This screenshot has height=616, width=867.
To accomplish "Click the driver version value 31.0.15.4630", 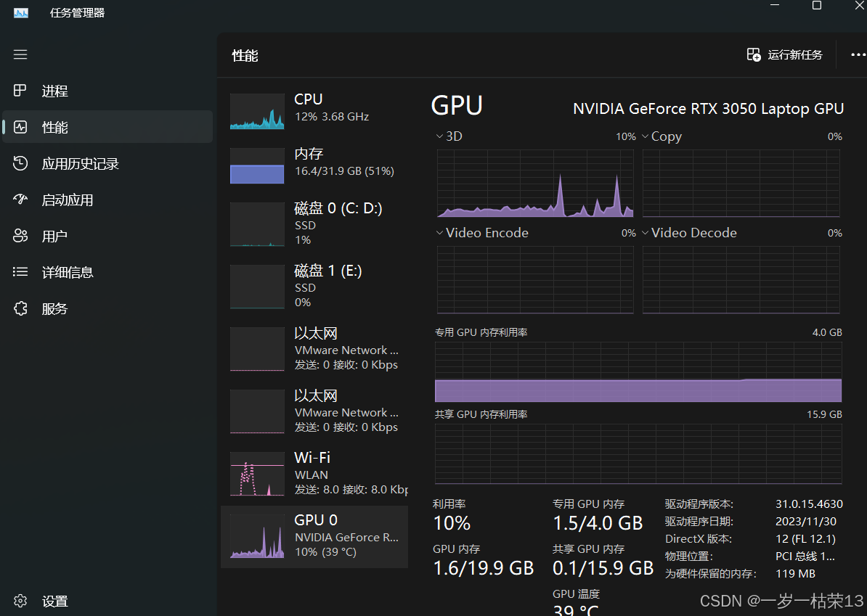I will (809, 504).
